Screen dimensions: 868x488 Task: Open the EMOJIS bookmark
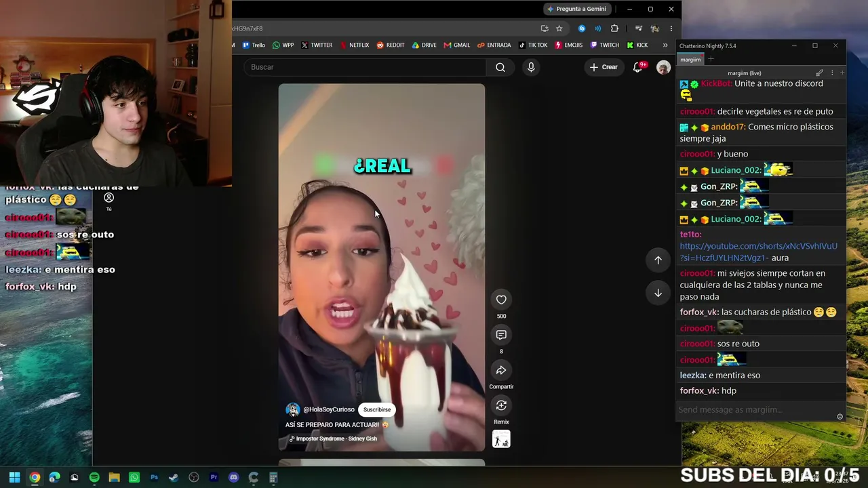pos(568,45)
